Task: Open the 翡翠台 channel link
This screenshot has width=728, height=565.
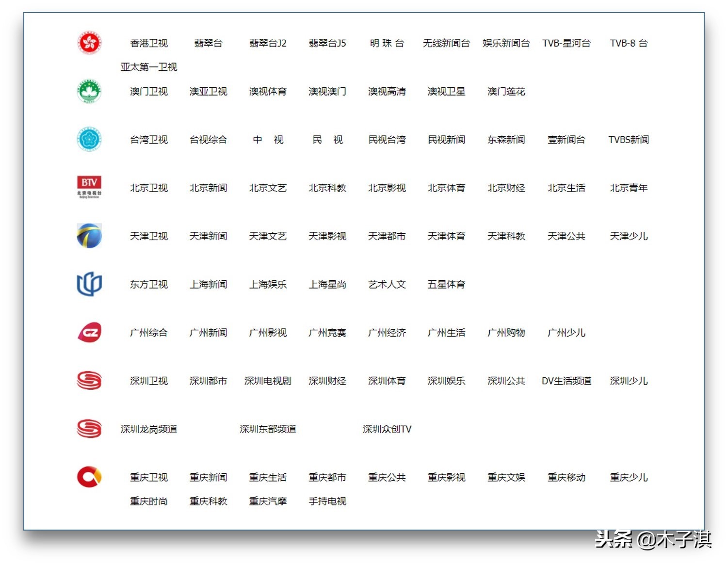Action: [208, 43]
